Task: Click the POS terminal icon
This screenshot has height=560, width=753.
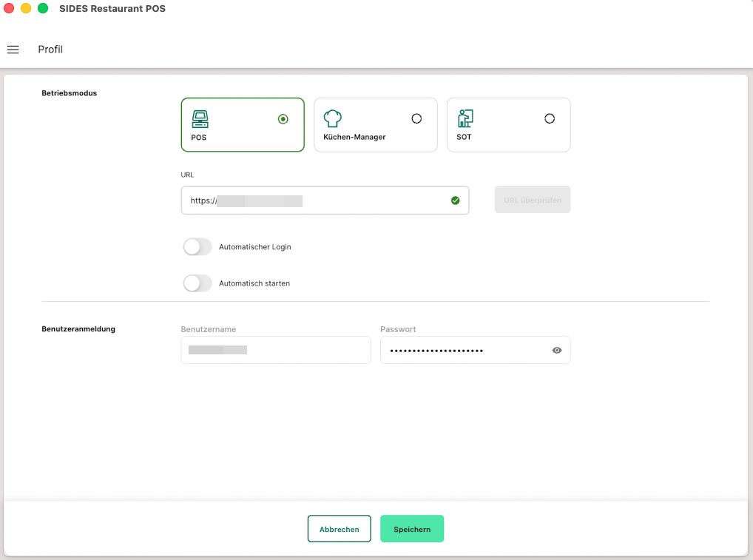Action: 200,118
